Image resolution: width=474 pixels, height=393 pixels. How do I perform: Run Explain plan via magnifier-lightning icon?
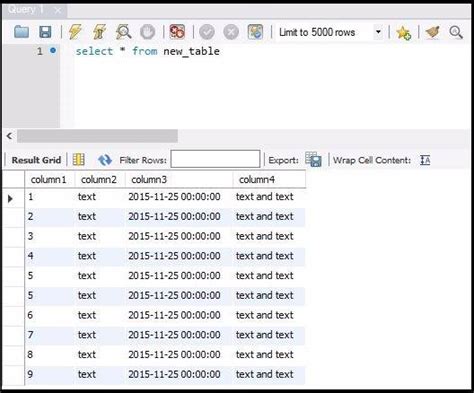click(x=123, y=32)
